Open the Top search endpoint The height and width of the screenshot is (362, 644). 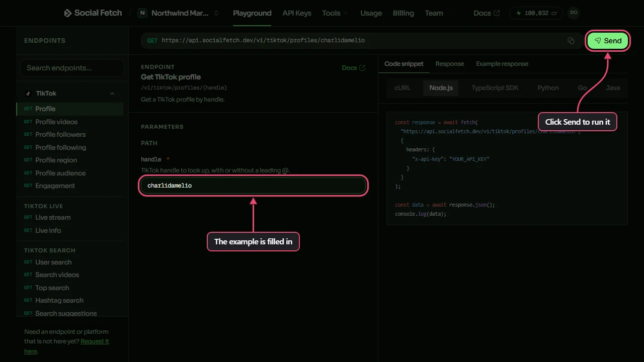(70, 288)
